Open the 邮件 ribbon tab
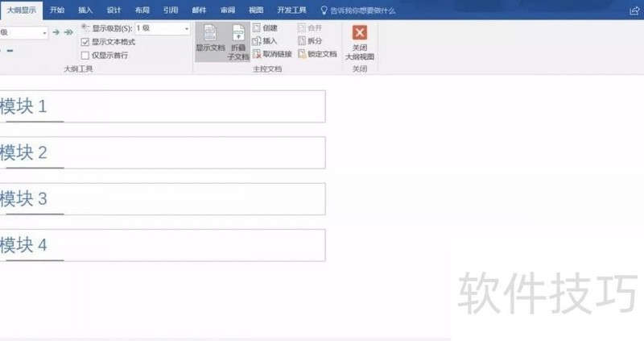The image size is (644, 341). coord(199,10)
